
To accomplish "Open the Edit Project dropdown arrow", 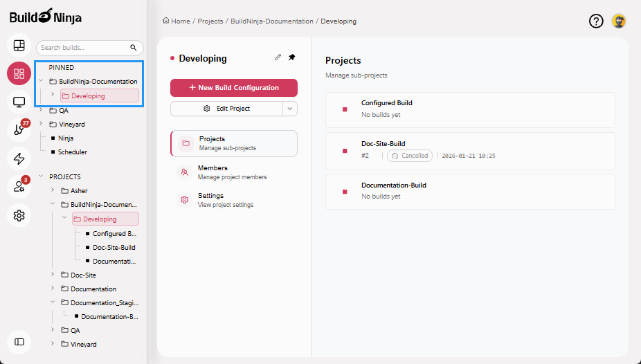I will click(x=290, y=109).
